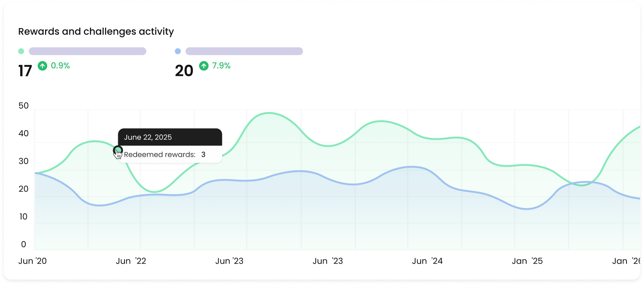Click the "Rewards and challenges activity" title
The width and height of the screenshot is (644, 285).
[x=96, y=32]
